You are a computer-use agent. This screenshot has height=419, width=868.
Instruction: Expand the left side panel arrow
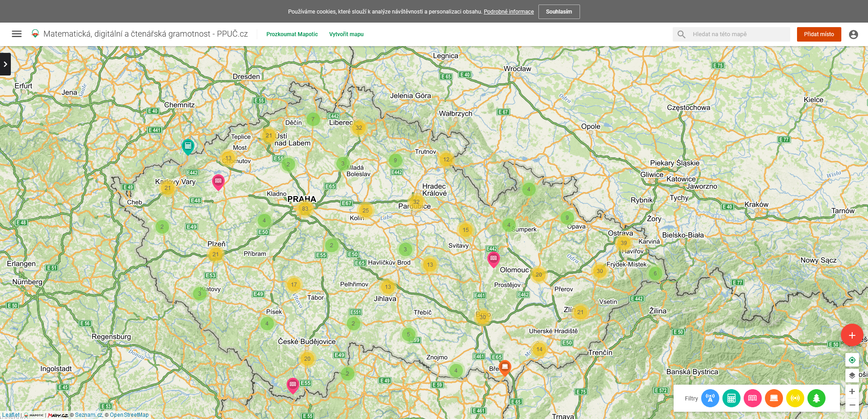(x=5, y=64)
